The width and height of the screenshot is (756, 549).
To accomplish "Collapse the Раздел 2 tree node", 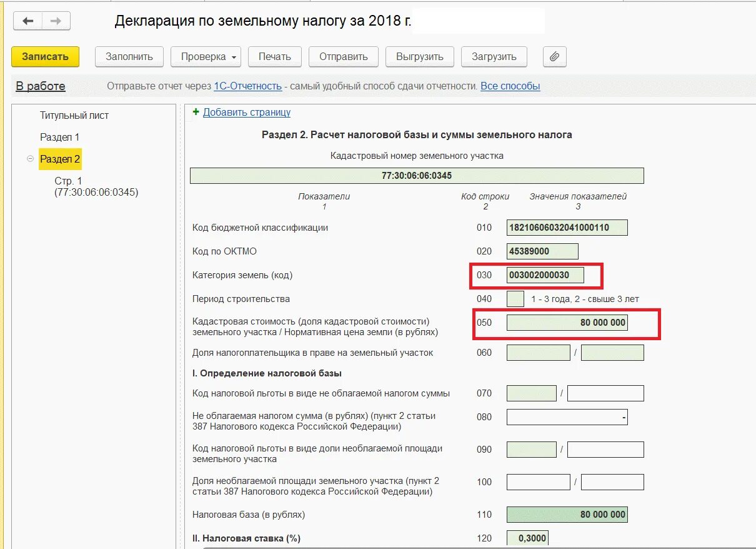I will point(30,159).
